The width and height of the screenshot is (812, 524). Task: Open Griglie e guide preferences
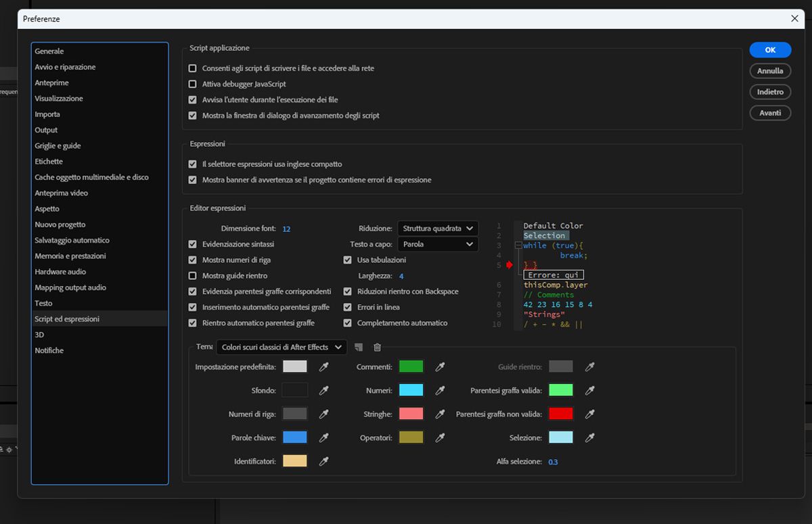100,145
